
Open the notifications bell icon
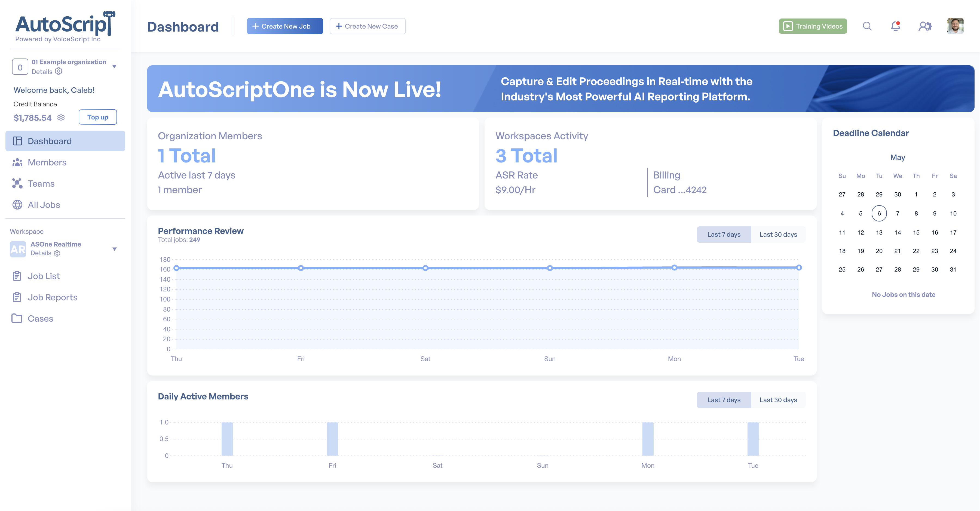point(896,26)
